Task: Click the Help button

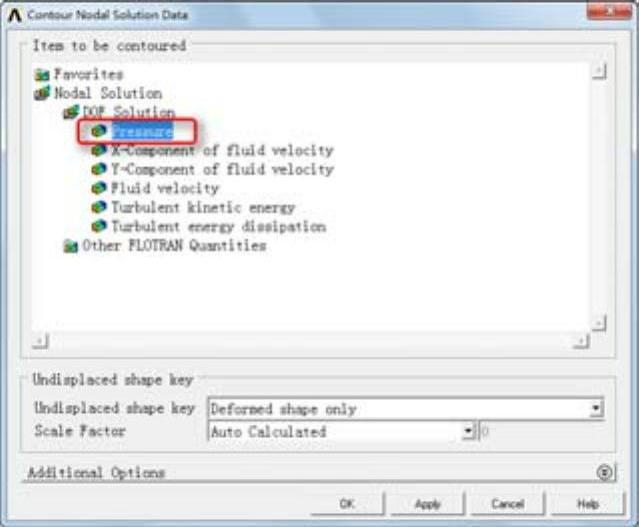Action: coord(588,504)
